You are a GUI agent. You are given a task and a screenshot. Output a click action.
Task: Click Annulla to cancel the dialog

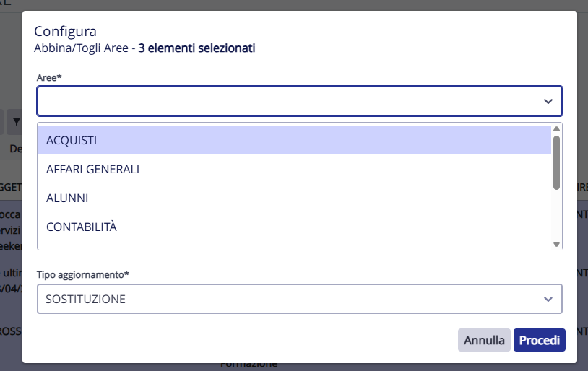click(484, 340)
